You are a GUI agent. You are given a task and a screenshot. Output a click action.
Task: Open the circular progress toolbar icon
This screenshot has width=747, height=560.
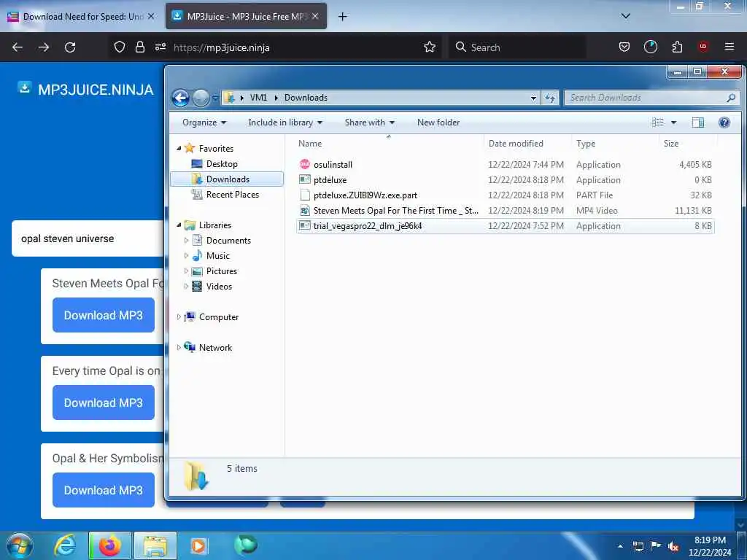click(650, 47)
